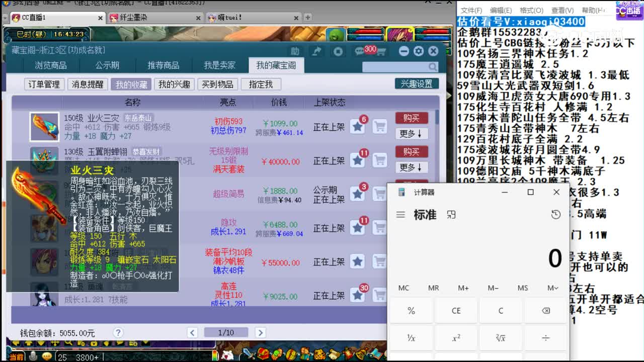Click calculator MC memory clear
The width and height of the screenshot is (644, 362).
[404, 288]
